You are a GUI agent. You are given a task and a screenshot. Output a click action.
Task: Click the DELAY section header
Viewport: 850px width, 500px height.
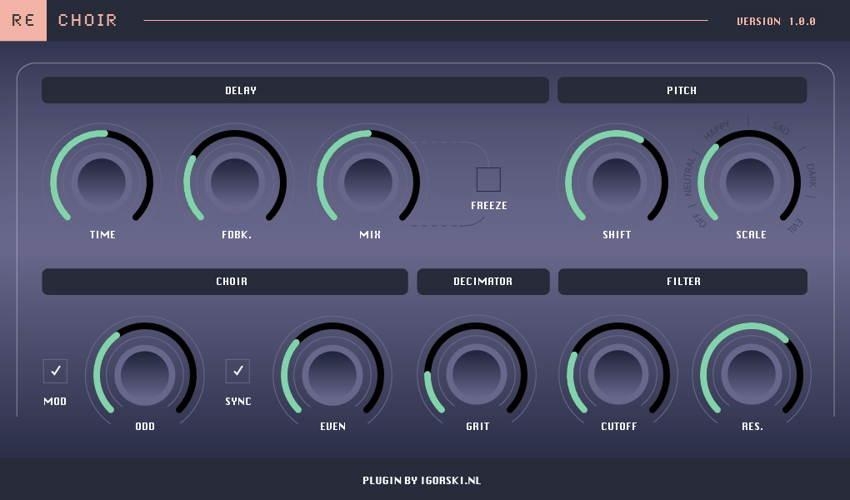pyautogui.click(x=295, y=90)
